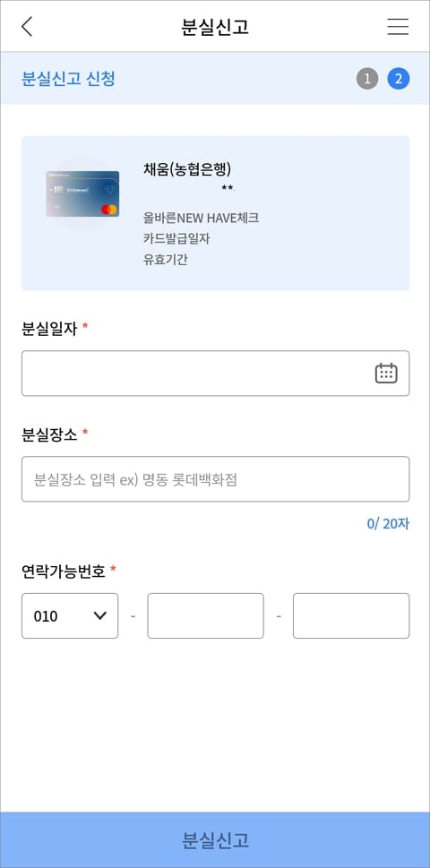Select step 2 circle indicator
This screenshot has width=430, height=868.
[x=399, y=79]
